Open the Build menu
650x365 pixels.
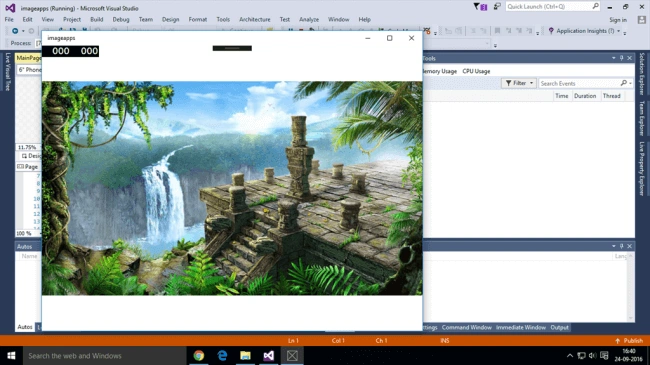pyautogui.click(x=97, y=19)
